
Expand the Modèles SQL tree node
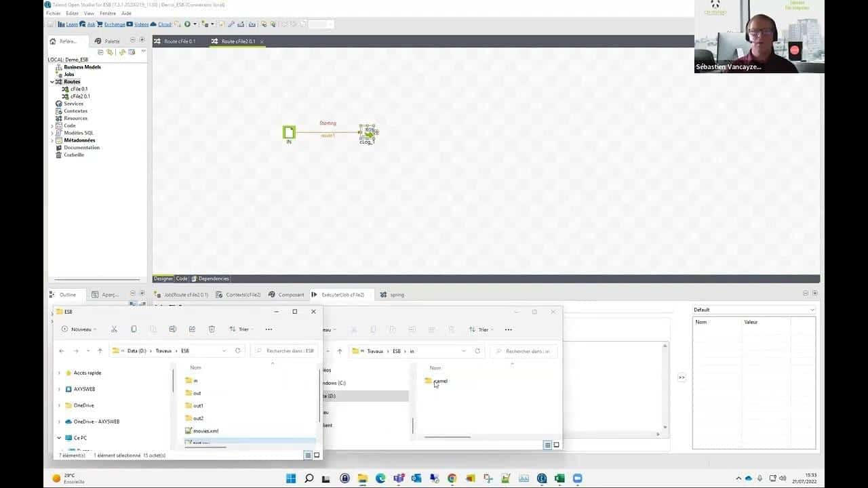coord(52,134)
